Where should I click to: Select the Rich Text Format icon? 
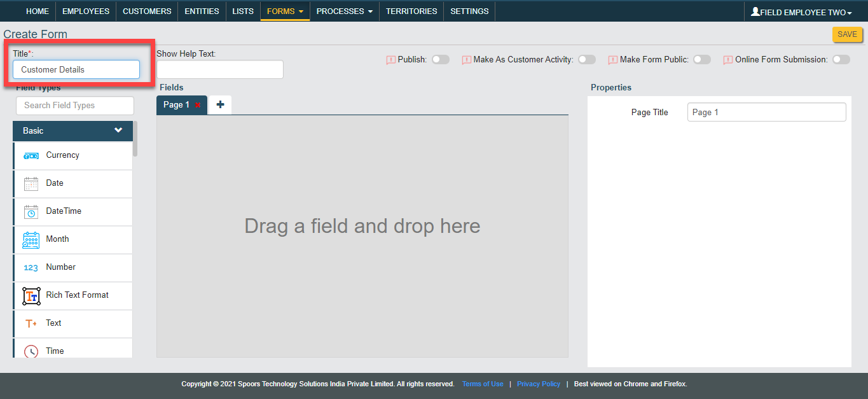coord(31,296)
